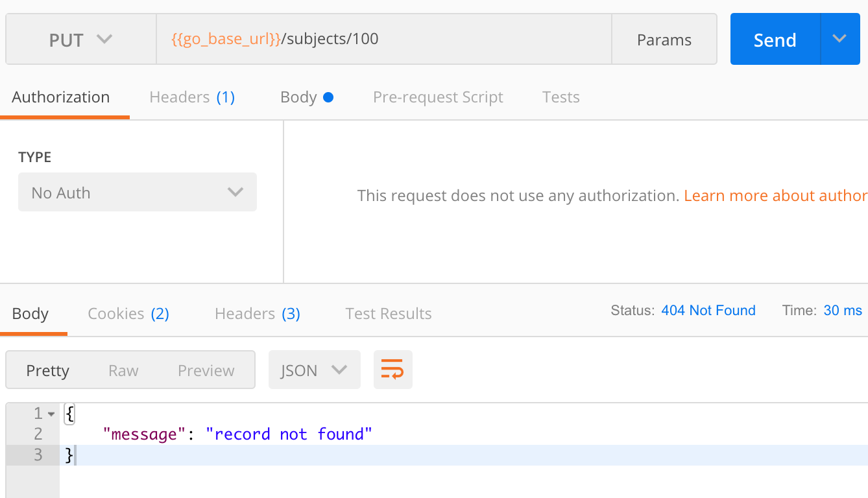Switch response view to Preview
Viewport: 868px width, 498px height.
pos(206,370)
